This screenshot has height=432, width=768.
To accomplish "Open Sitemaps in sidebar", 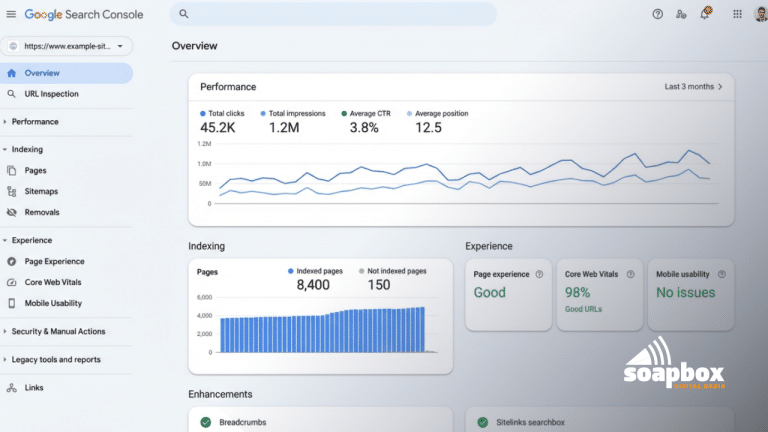I will point(41,192).
